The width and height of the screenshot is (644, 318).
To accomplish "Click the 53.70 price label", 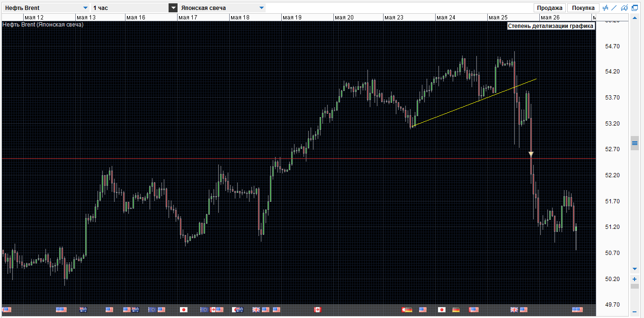I will tap(612, 98).
